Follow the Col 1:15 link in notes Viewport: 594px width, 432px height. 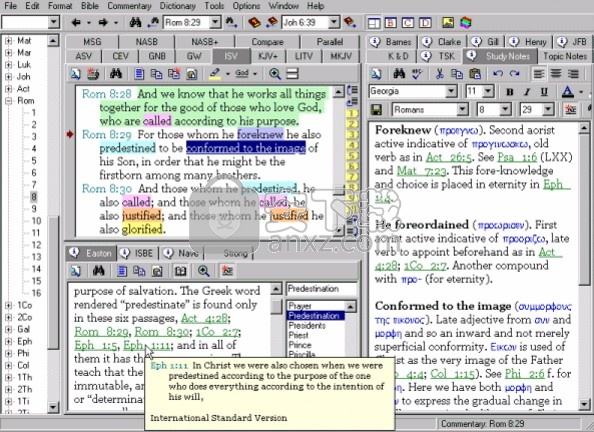click(452, 374)
